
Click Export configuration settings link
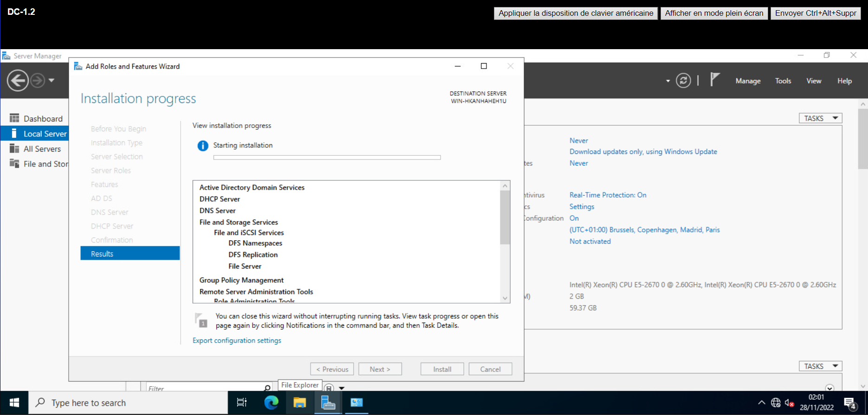pos(237,340)
